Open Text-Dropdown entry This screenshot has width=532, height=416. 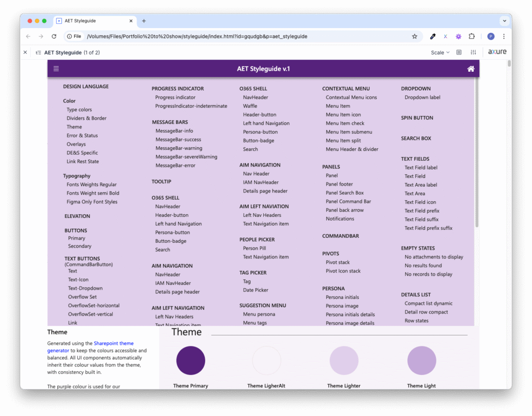(85, 288)
